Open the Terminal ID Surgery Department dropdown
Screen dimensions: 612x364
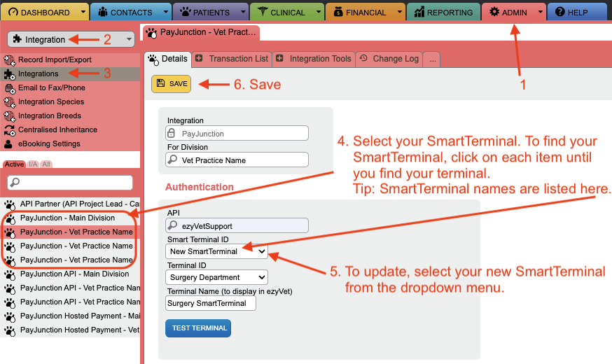point(216,277)
